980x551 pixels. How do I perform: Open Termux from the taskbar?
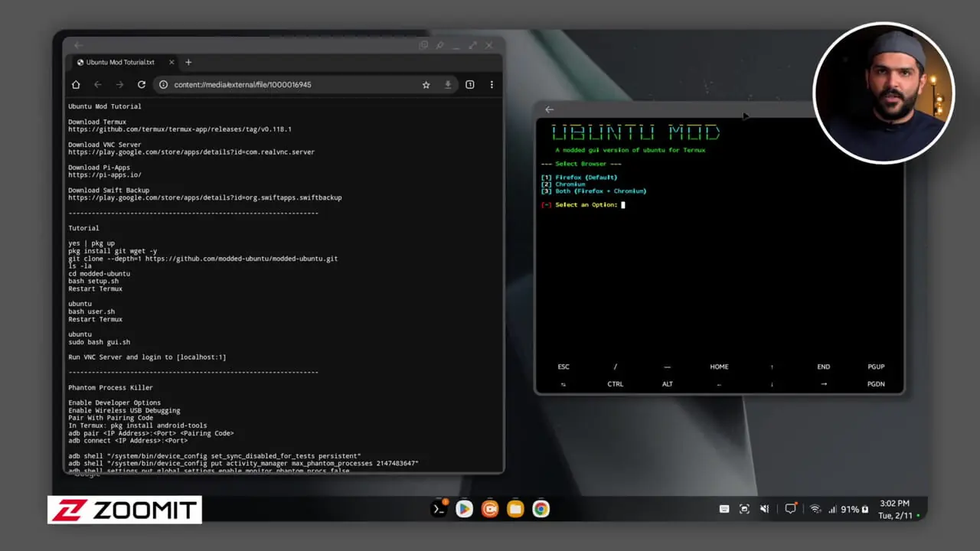tap(439, 509)
